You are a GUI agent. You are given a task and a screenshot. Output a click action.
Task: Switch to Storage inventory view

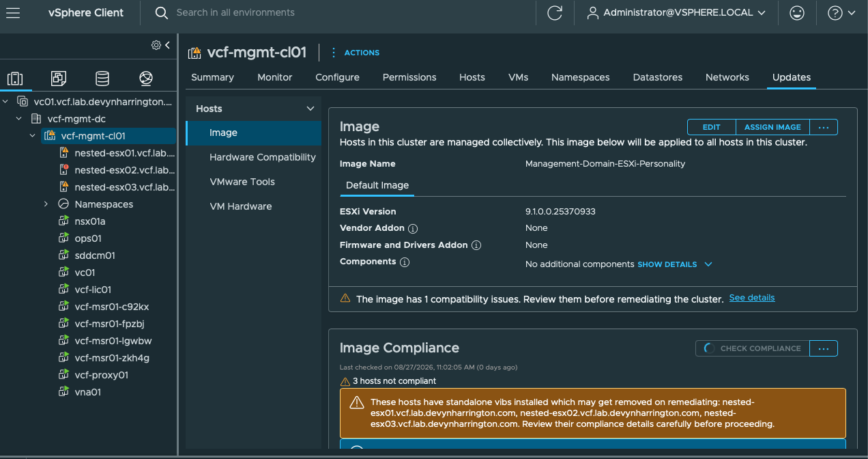102,79
